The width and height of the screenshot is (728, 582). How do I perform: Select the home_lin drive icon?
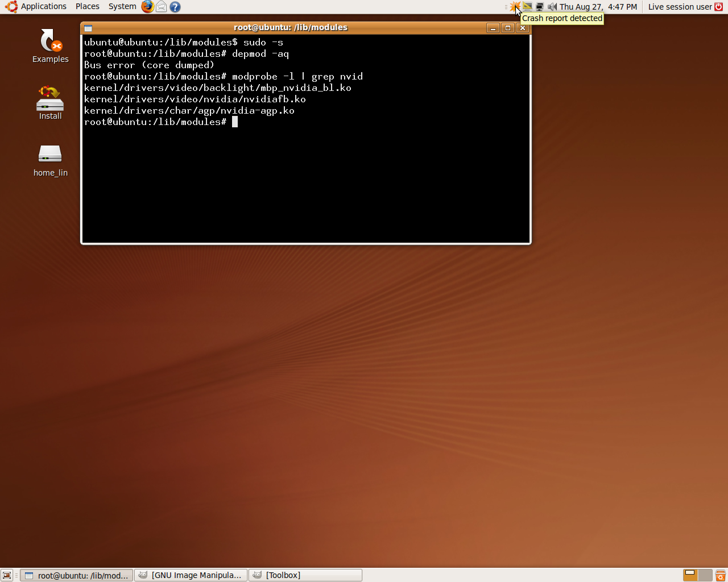tap(50, 160)
